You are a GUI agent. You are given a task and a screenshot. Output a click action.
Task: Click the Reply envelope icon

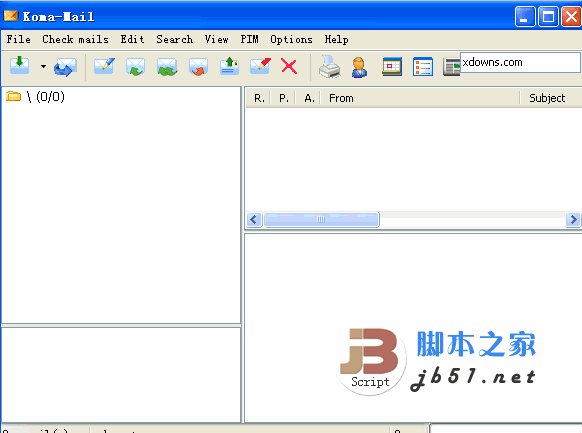point(135,67)
